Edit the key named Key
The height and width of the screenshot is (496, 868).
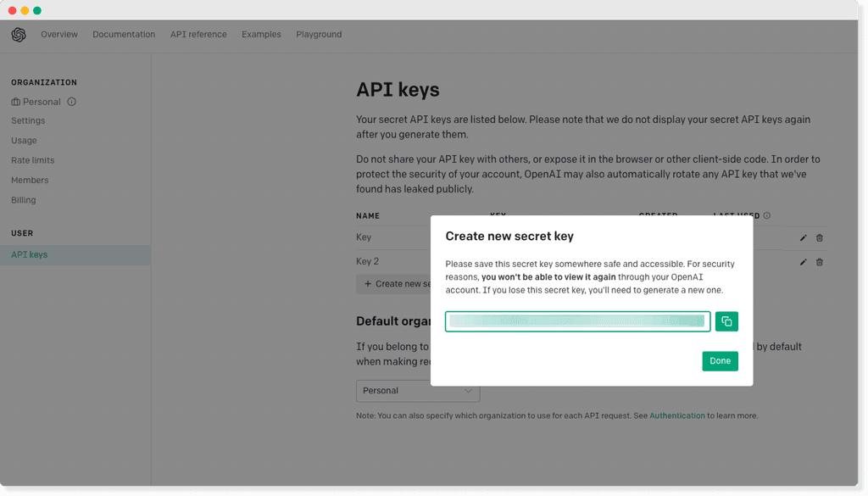(803, 238)
